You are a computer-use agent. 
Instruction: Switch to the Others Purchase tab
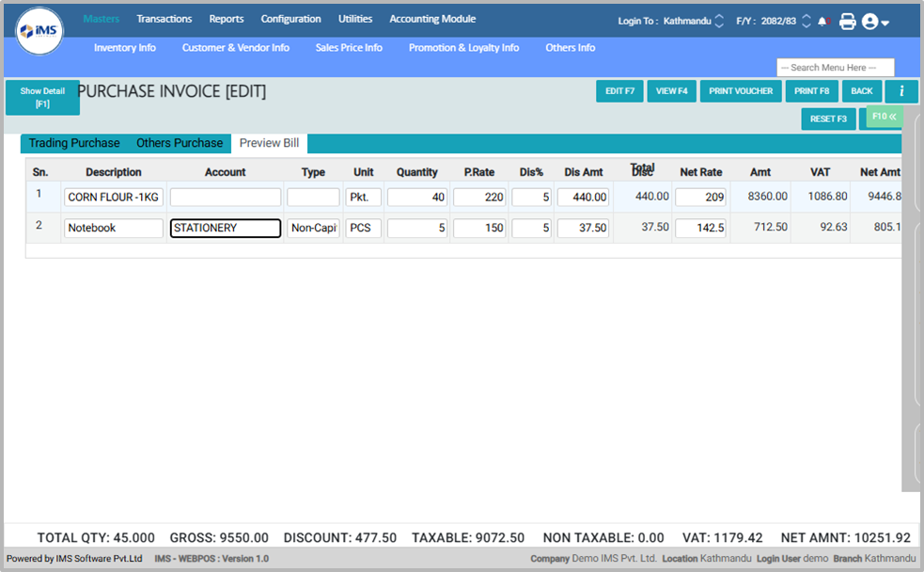(180, 143)
